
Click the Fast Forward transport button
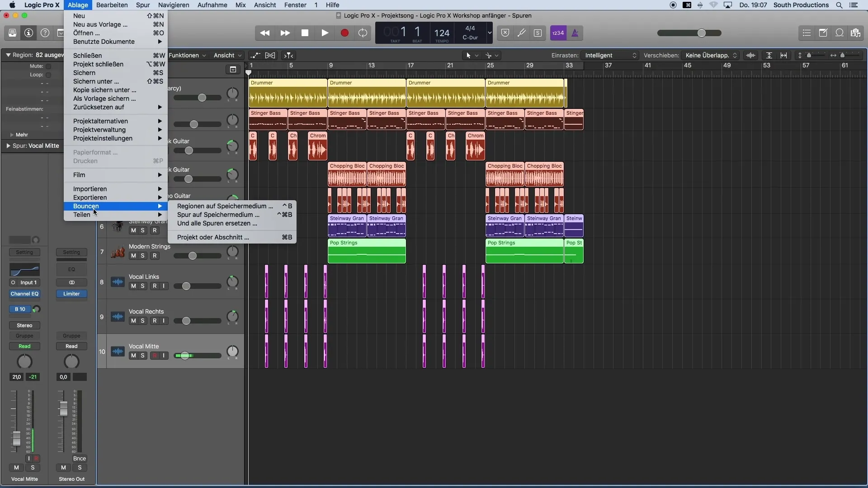[x=285, y=33]
